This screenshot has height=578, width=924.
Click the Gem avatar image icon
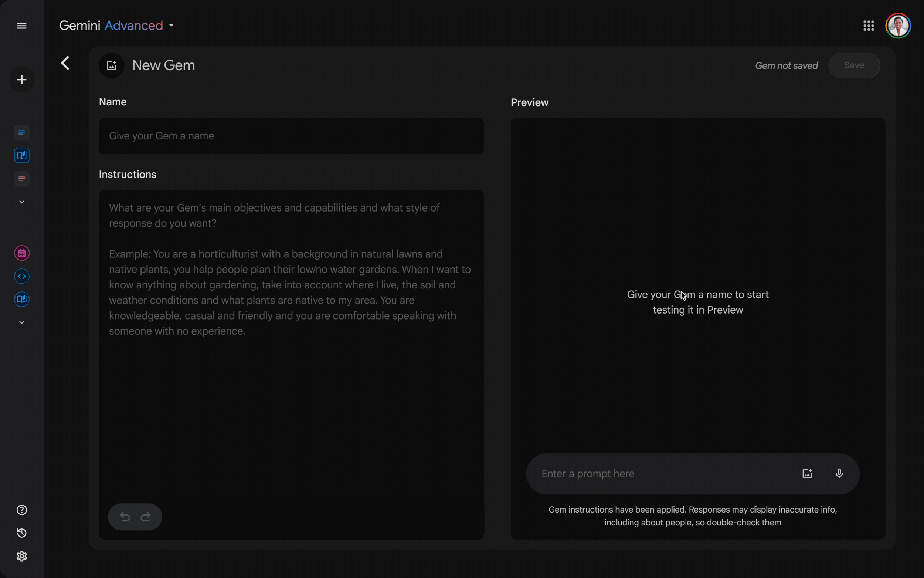click(112, 65)
